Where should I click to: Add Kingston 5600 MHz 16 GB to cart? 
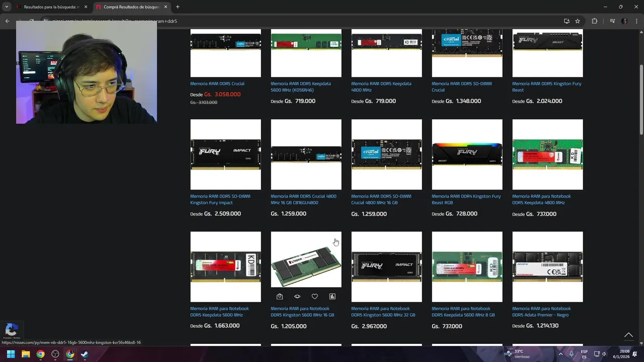click(280, 297)
